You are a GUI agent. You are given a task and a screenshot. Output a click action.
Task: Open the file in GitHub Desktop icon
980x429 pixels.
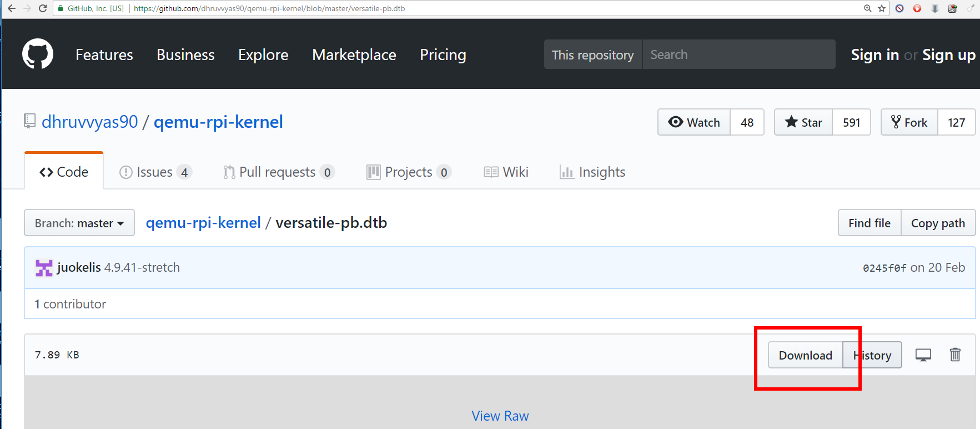(x=923, y=355)
